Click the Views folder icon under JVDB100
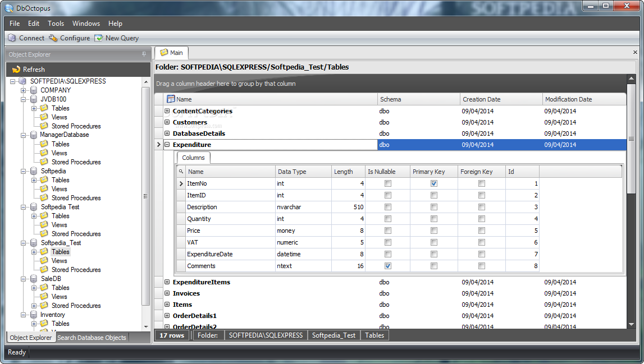The image size is (644, 364). pos(44,117)
